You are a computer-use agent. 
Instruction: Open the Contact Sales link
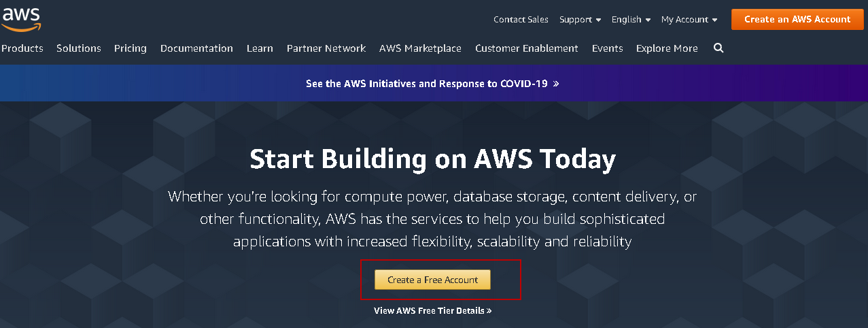click(x=521, y=20)
